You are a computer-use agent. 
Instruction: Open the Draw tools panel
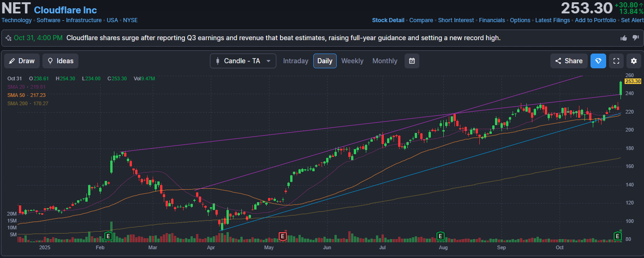point(22,61)
